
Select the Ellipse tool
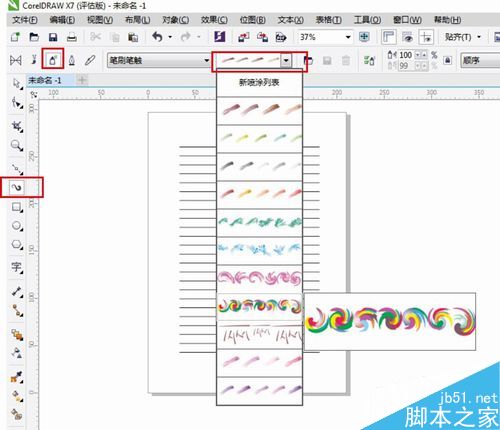click(x=17, y=226)
